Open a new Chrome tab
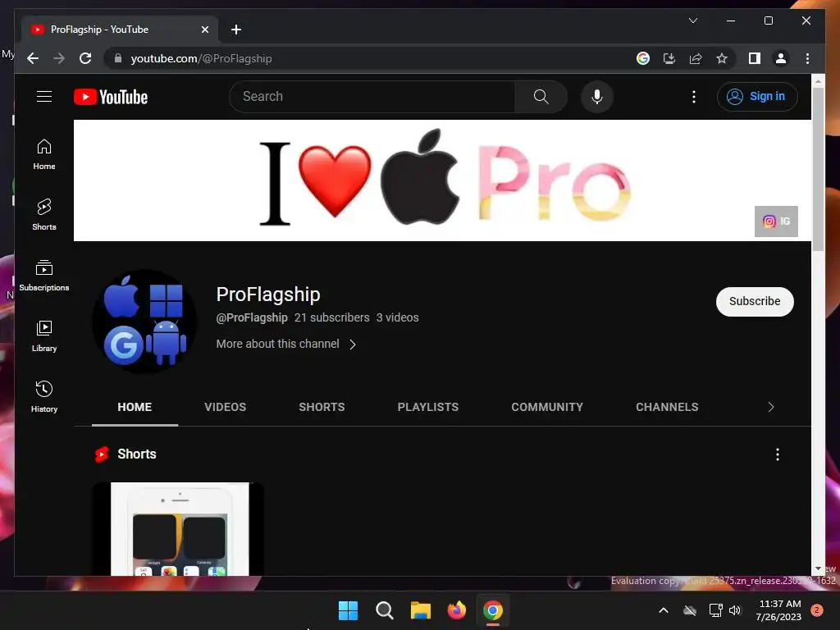This screenshot has height=630, width=840. [235, 30]
